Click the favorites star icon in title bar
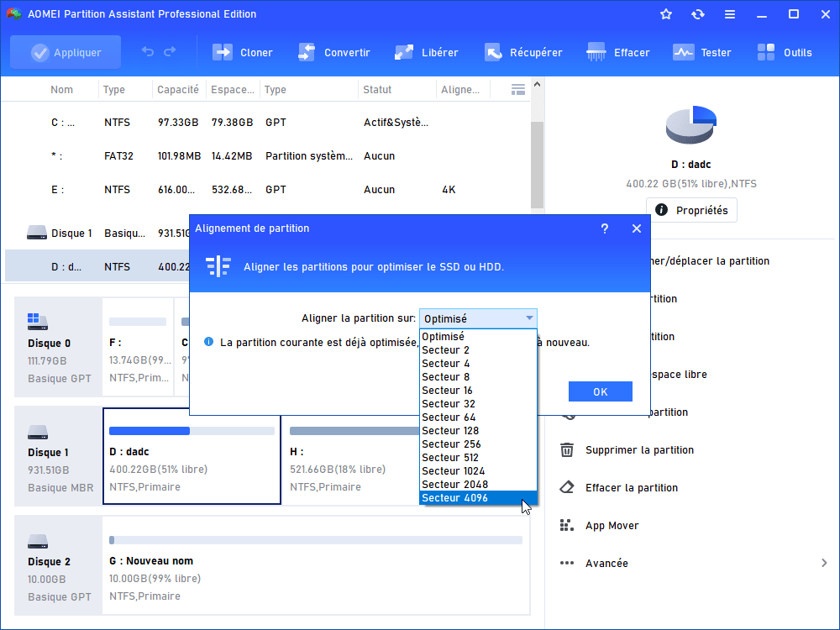The image size is (840, 630). pyautogui.click(x=666, y=14)
